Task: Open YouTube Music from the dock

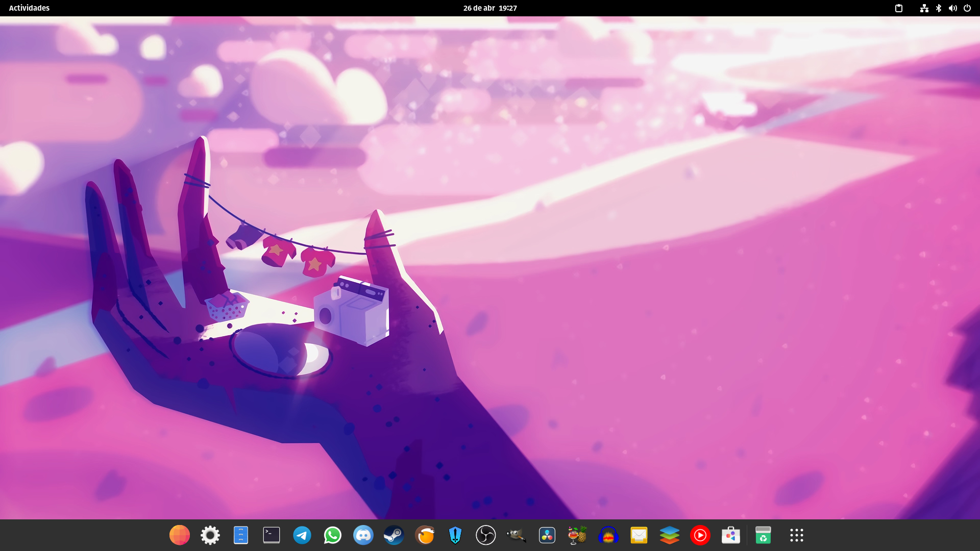Action: (700, 535)
